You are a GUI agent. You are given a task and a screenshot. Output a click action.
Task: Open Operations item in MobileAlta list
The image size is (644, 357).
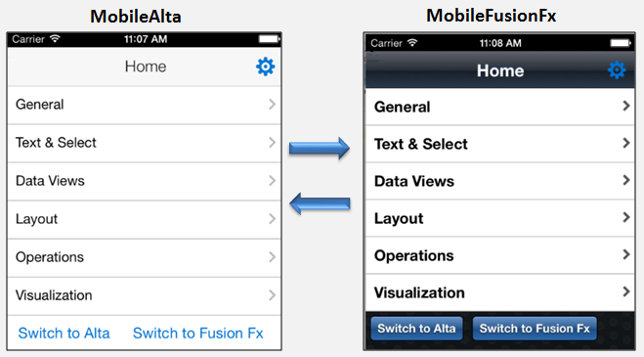tap(145, 257)
